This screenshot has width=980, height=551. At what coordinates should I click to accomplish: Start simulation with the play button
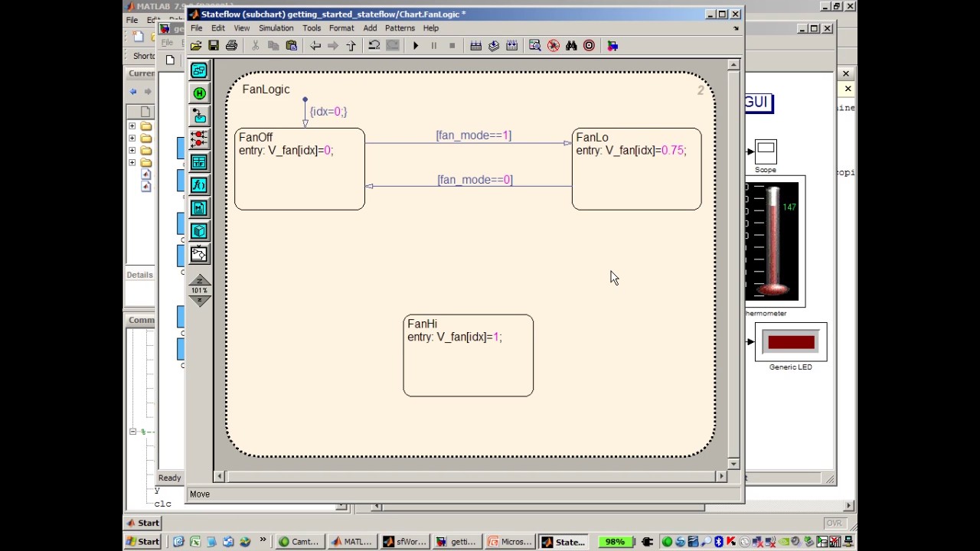pyautogui.click(x=416, y=46)
